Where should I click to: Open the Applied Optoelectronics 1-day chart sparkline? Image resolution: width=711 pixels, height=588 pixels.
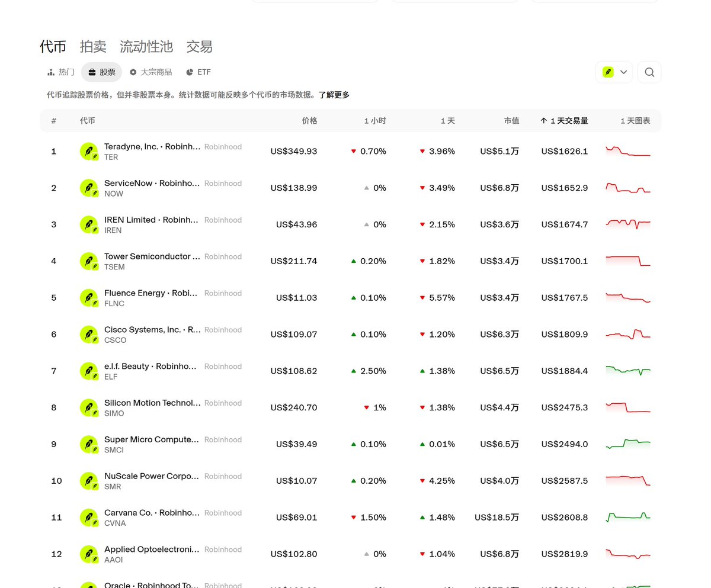pyautogui.click(x=628, y=554)
